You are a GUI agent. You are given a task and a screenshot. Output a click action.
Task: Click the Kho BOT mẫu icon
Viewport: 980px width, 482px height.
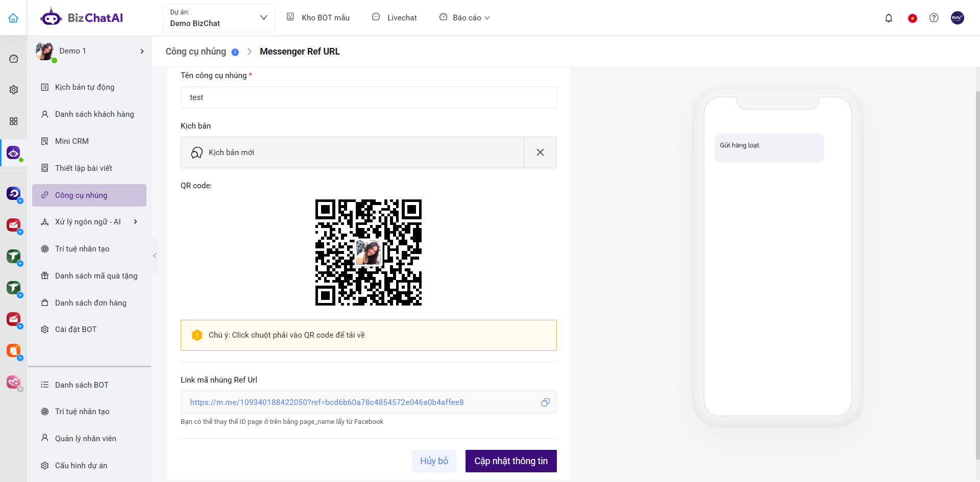(x=290, y=17)
